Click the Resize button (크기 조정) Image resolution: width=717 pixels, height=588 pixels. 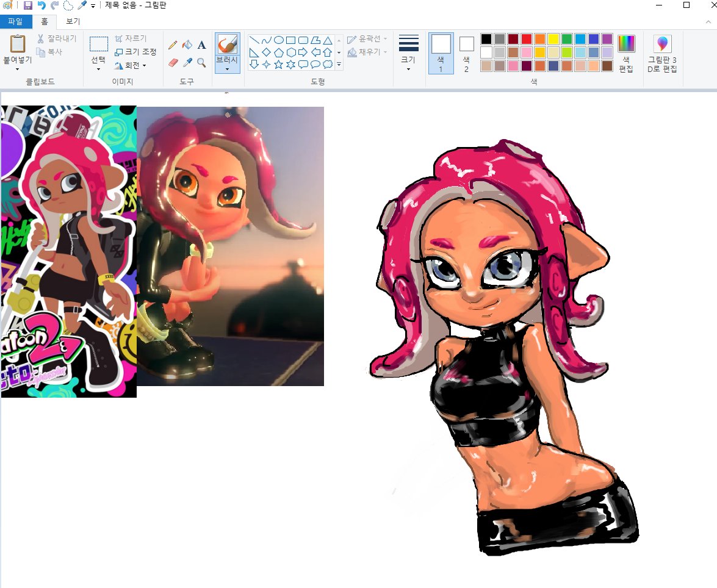tap(135, 52)
